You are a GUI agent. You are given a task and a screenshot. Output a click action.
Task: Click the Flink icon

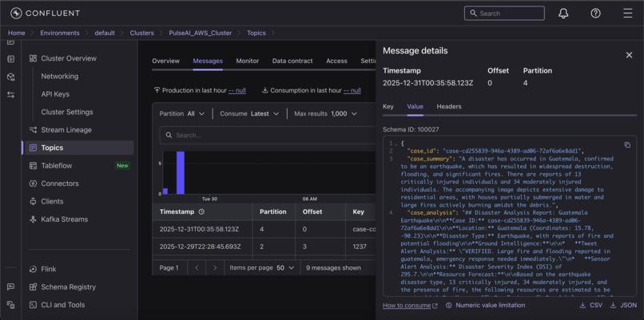point(34,269)
